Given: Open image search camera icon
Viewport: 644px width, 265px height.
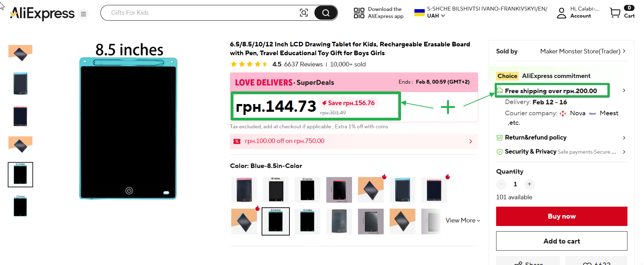Looking at the screenshot, I should tap(304, 13).
